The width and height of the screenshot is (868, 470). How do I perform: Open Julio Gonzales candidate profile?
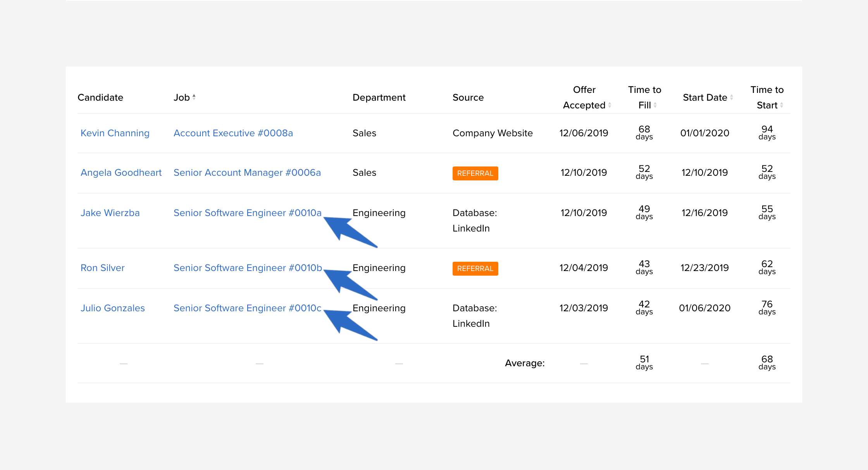coord(113,308)
